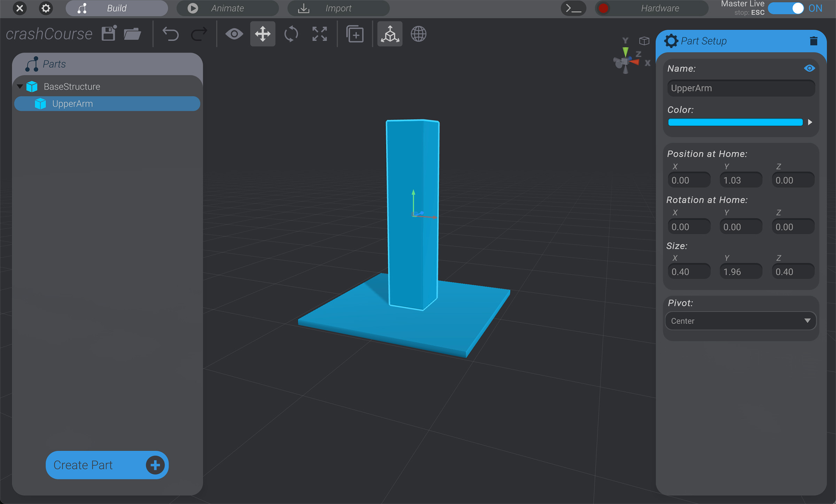Enable the eye view mode in toolbar
The height and width of the screenshot is (504, 836).
[234, 34]
